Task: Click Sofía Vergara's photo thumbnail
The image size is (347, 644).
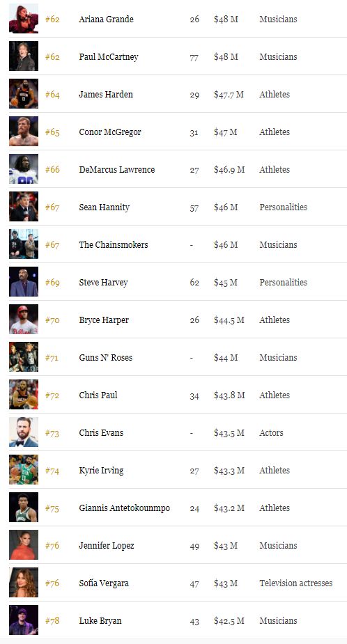Action: click(x=24, y=583)
